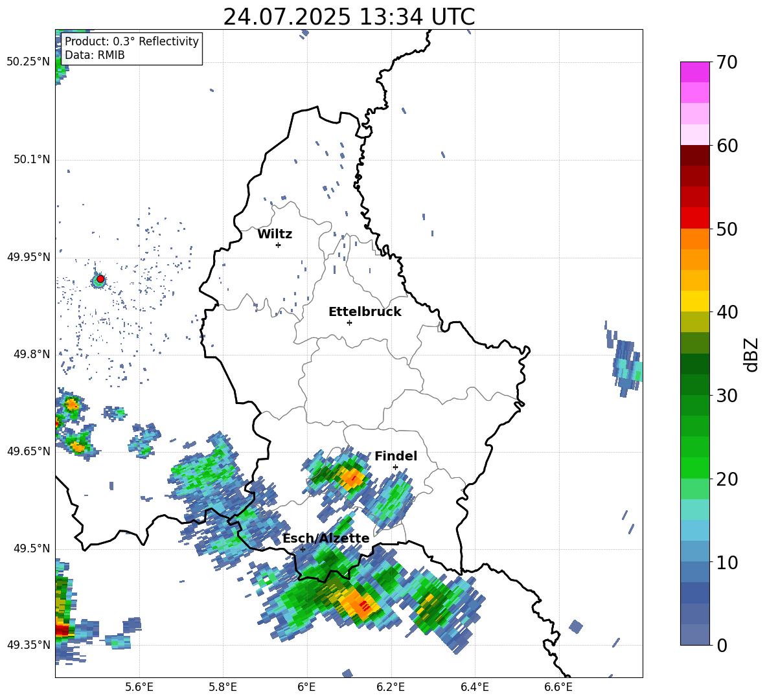Click the 50 colorbar tick value
The width and height of the screenshot is (767, 700).
[727, 229]
